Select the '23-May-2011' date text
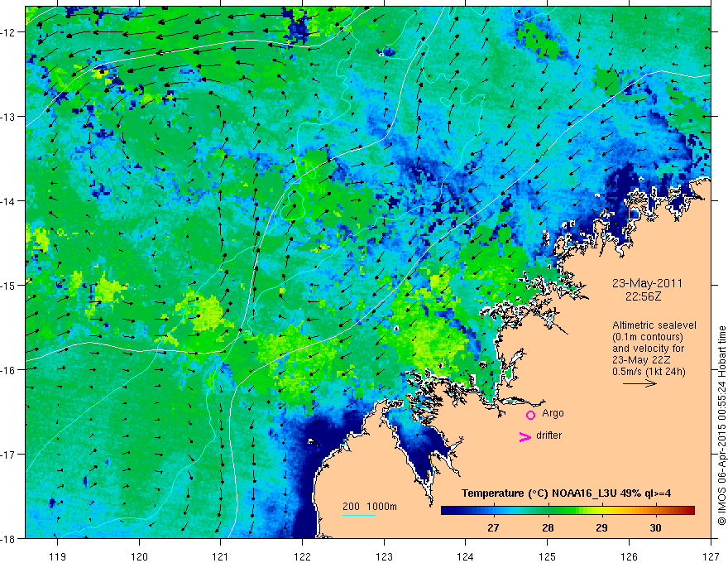Image resolution: width=728 pixels, height=563 pixels. point(647,283)
